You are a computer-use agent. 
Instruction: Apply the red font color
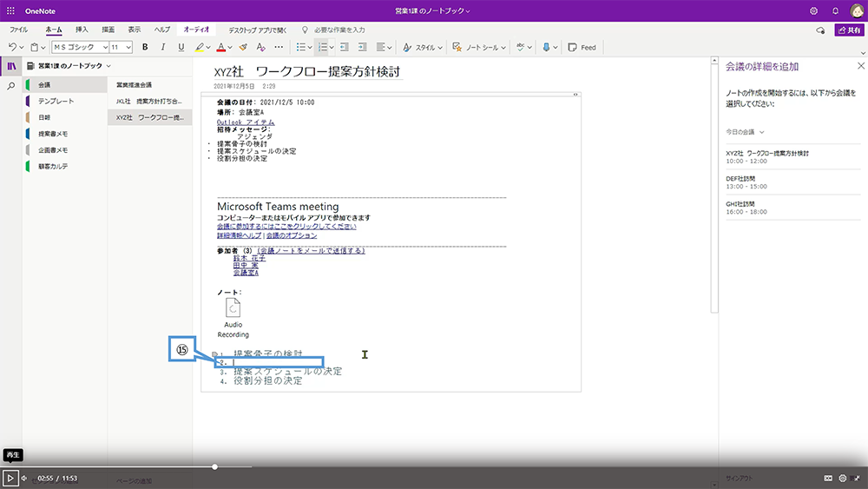click(x=220, y=47)
